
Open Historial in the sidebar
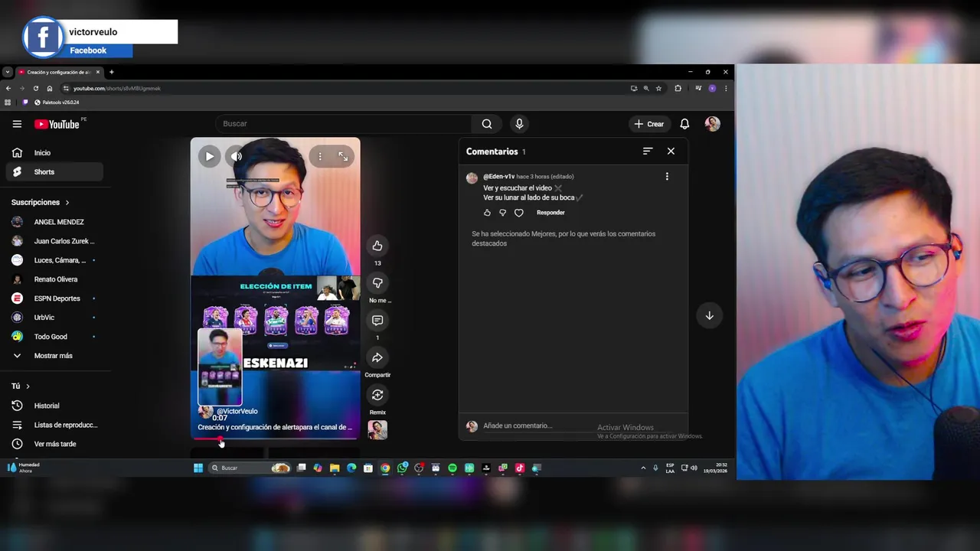[54, 406]
